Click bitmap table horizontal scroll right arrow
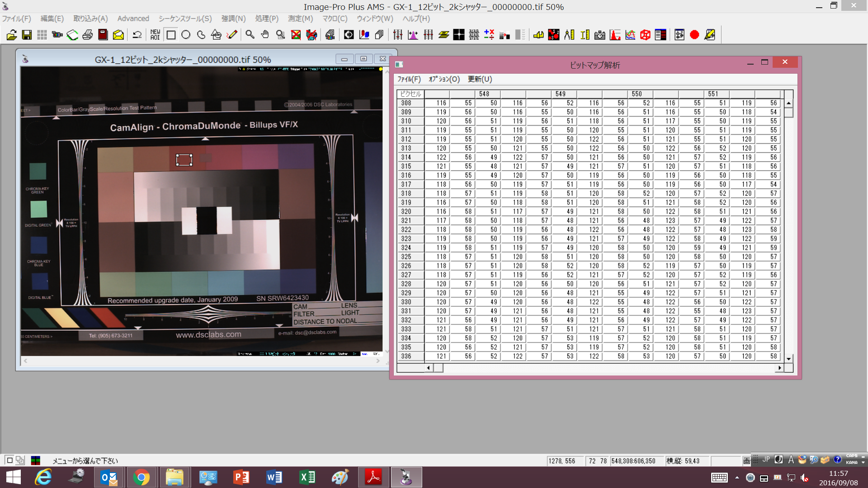The height and width of the screenshot is (488, 868). 779,368
